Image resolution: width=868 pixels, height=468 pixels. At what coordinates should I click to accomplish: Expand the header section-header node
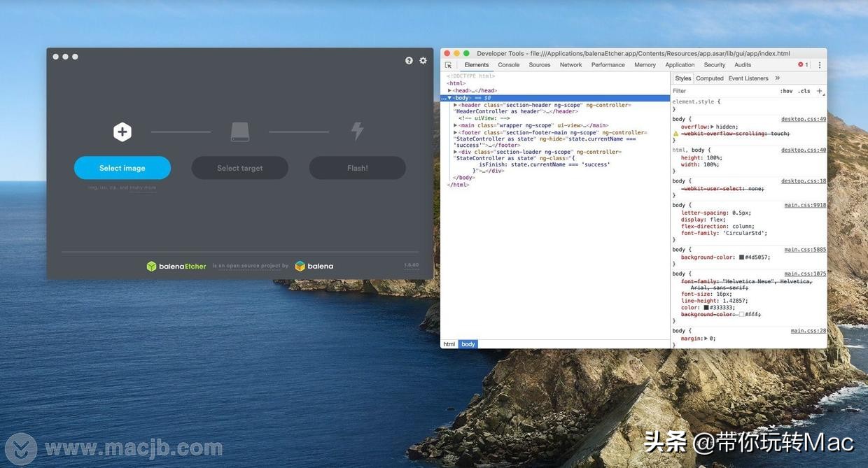(x=455, y=105)
